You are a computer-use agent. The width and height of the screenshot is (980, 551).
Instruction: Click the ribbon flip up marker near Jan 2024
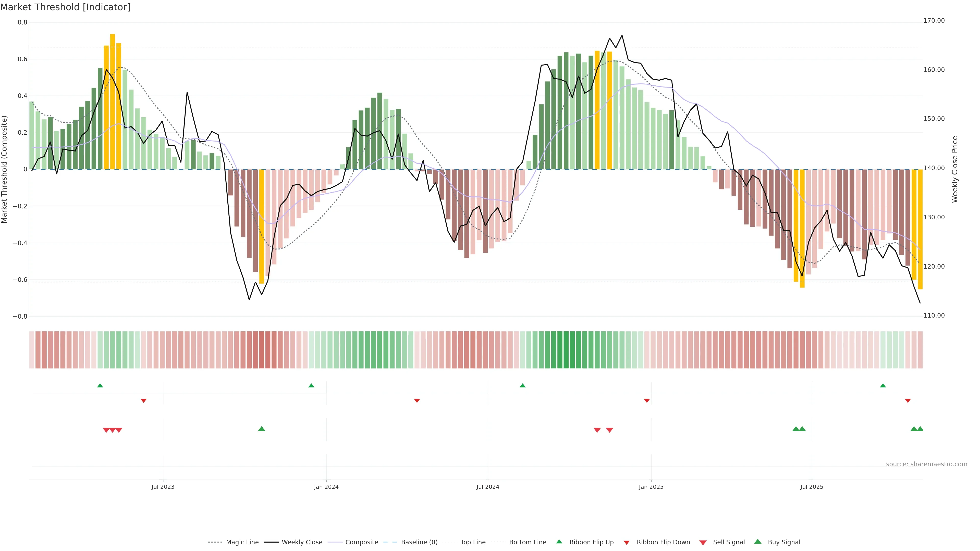(x=311, y=386)
